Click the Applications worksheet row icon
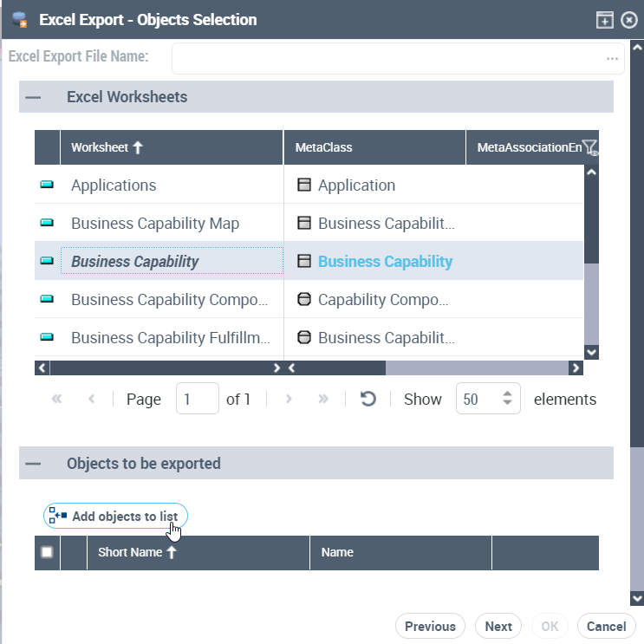 point(47,185)
